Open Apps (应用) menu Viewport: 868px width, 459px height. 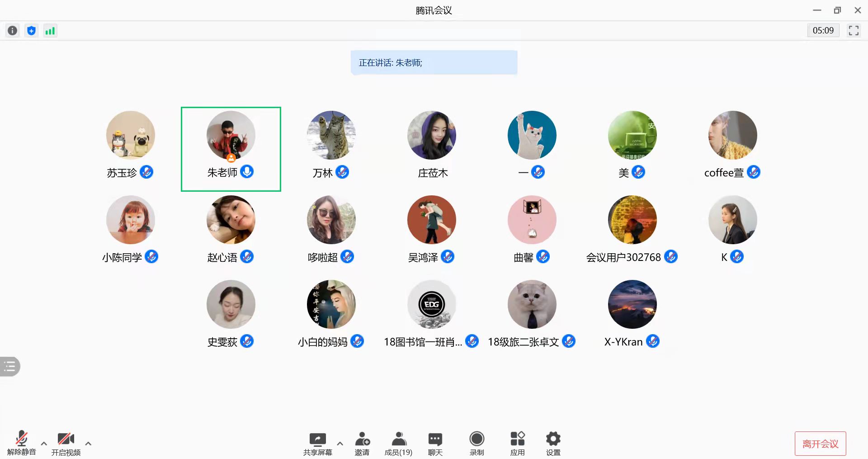click(517, 444)
